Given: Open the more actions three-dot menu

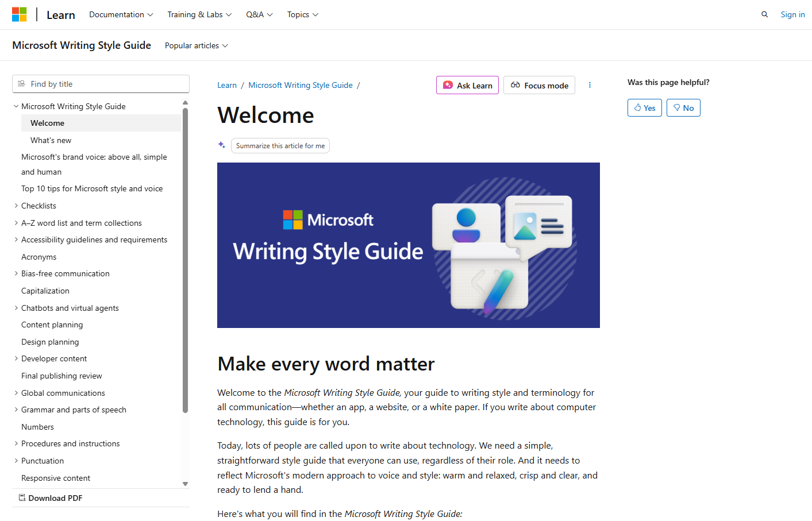Looking at the screenshot, I should [x=590, y=85].
